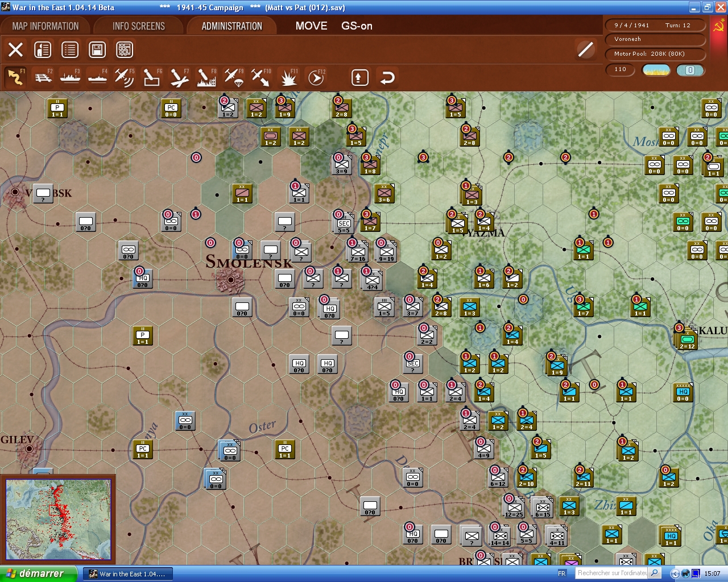The height and width of the screenshot is (582, 728).
Task: Select the Smolensk city hex
Action: 231,280
